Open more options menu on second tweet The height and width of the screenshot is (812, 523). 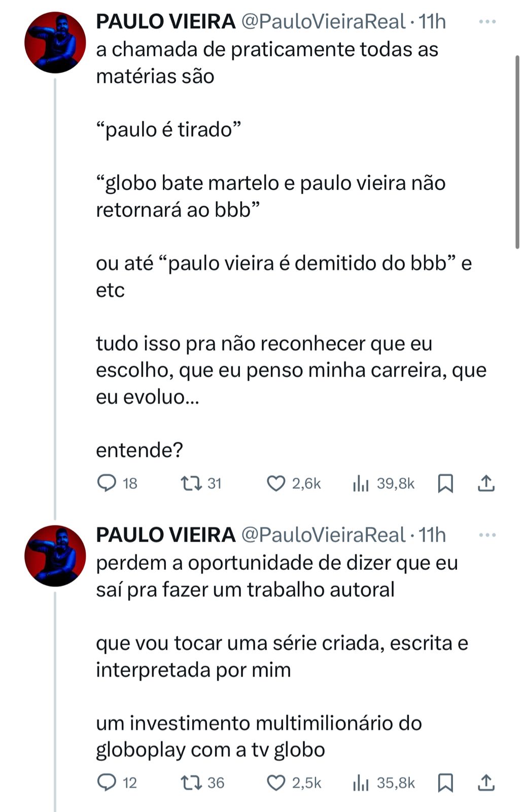(487, 535)
